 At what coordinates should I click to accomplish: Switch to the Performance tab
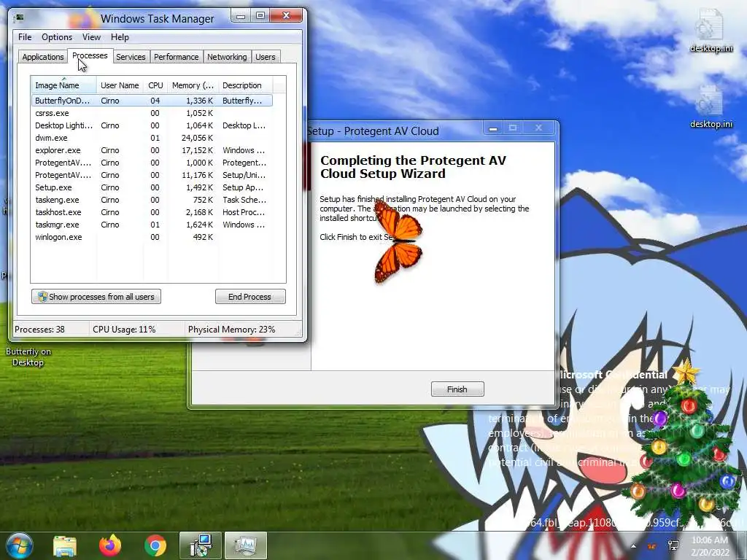pos(176,57)
